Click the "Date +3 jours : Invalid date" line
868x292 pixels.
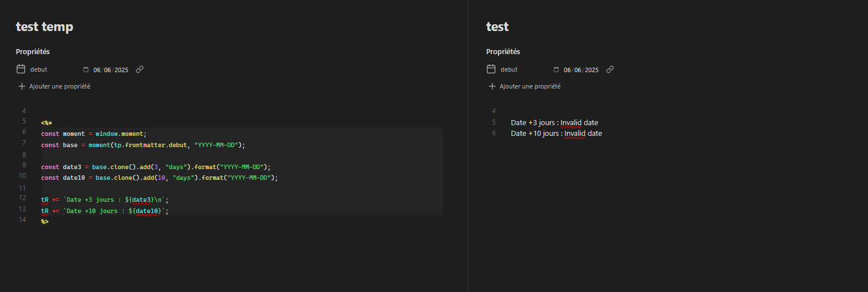coord(554,122)
